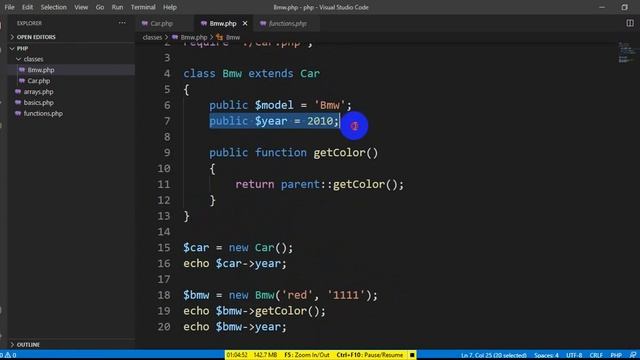The height and width of the screenshot is (360, 640).
Task: Click the recorder stop button
Action: [412, 355]
